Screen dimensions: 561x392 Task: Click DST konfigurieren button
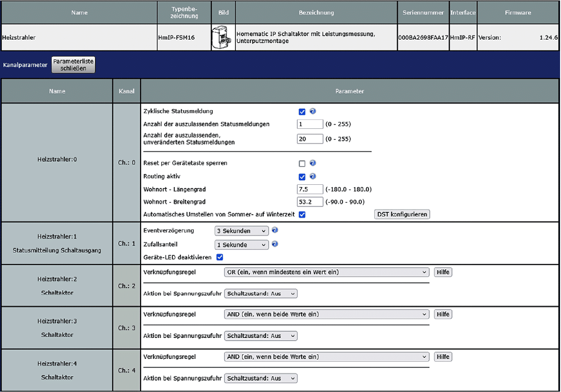[402, 215]
